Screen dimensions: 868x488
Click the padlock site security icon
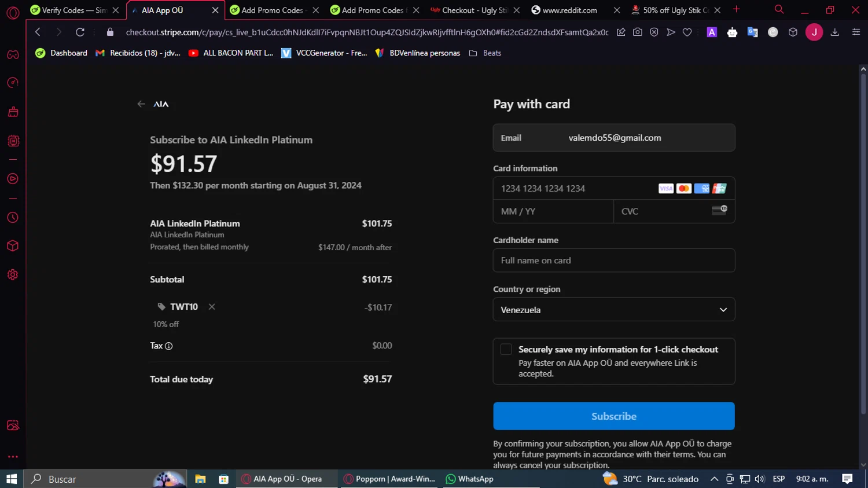(110, 32)
